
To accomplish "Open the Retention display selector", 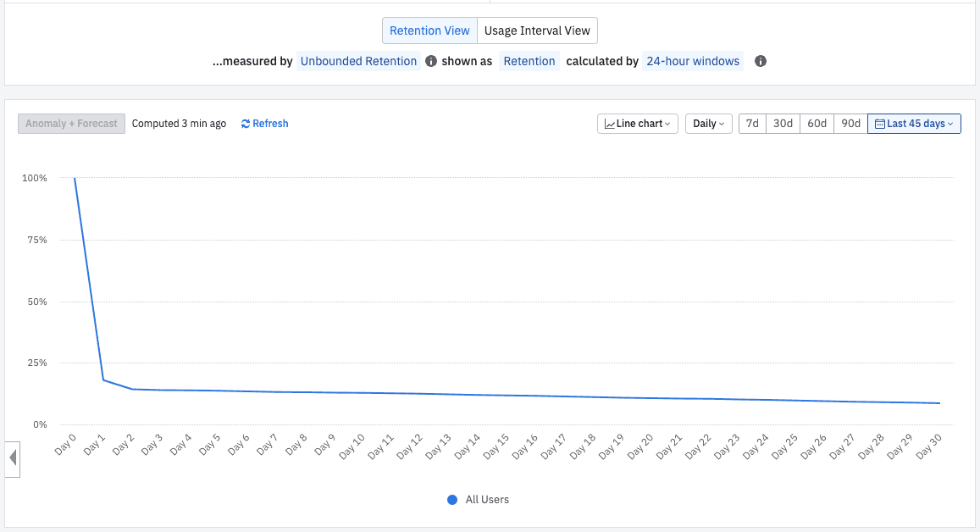I will (x=529, y=61).
